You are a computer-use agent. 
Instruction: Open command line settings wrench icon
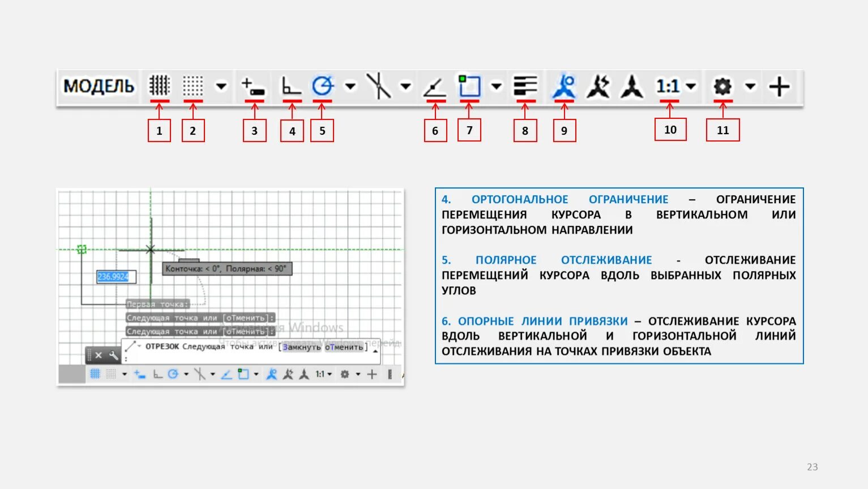[113, 355]
